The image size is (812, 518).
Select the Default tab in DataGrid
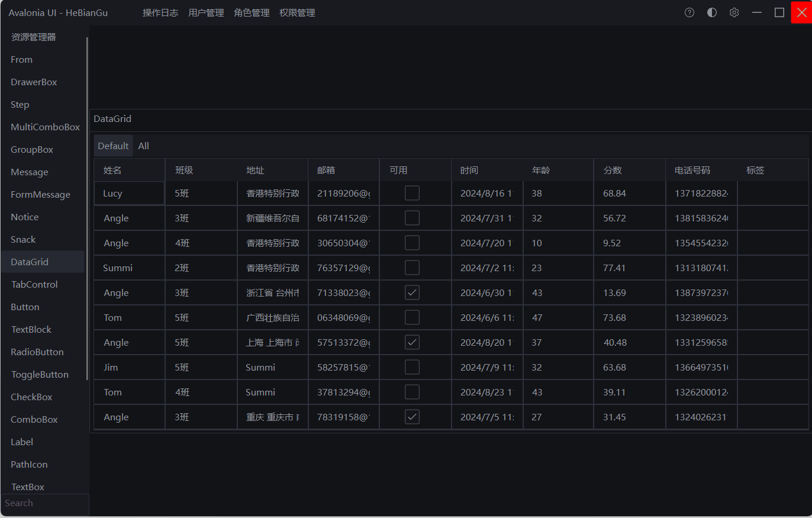click(x=113, y=145)
